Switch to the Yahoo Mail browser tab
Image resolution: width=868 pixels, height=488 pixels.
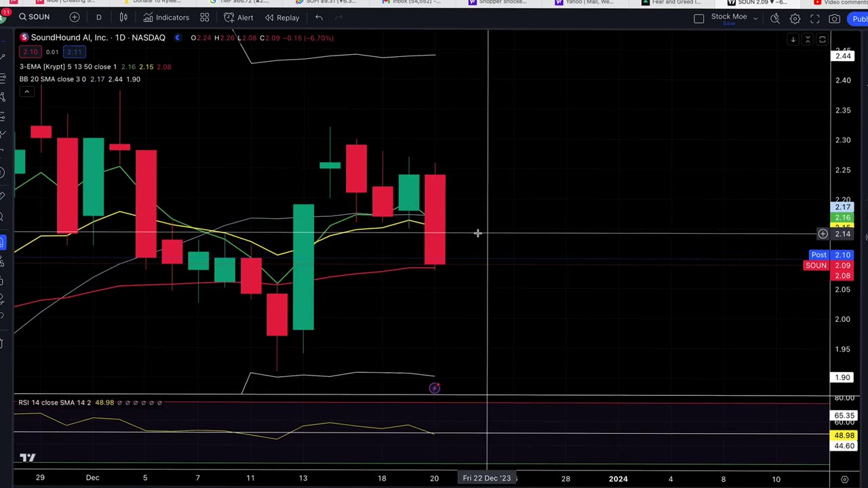pyautogui.click(x=586, y=3)
